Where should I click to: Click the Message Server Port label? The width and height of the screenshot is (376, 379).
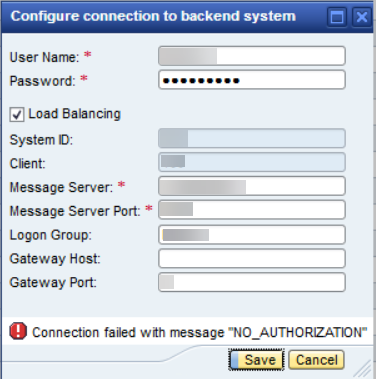coord(75,211)
